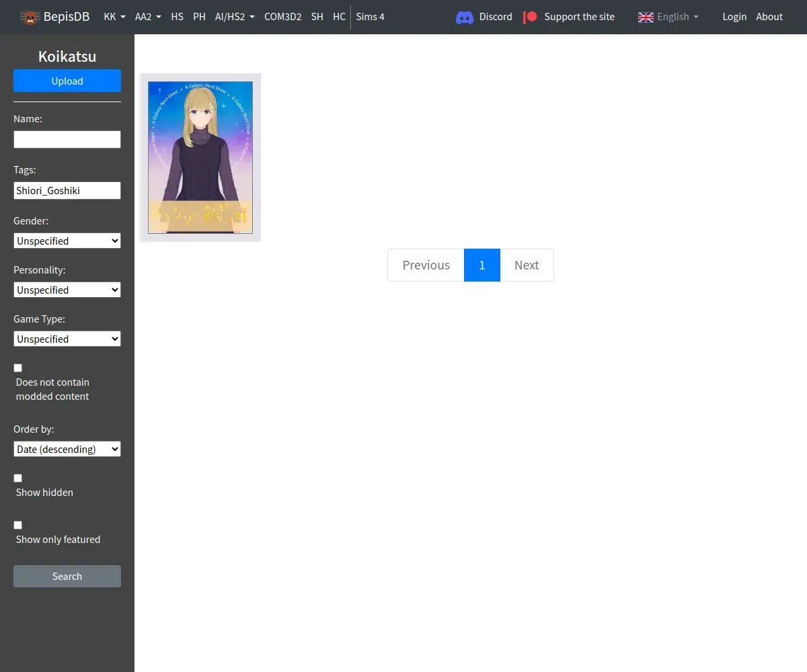Open the KK dropdown menu
Image resolution: width=807 pixels, height=672 pixels.
tap(115, 17)
